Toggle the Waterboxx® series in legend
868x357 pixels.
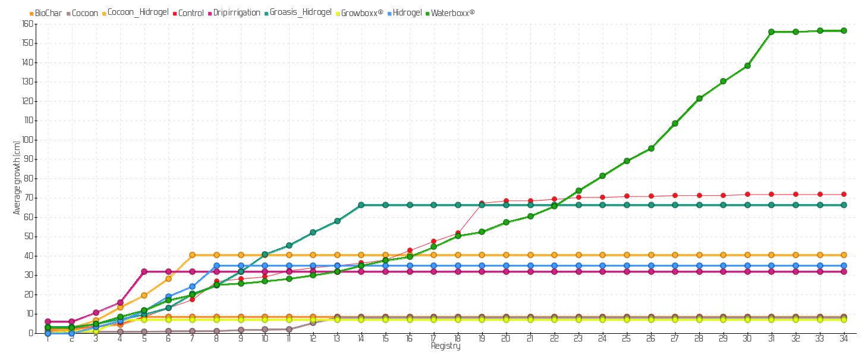(452, 12)
